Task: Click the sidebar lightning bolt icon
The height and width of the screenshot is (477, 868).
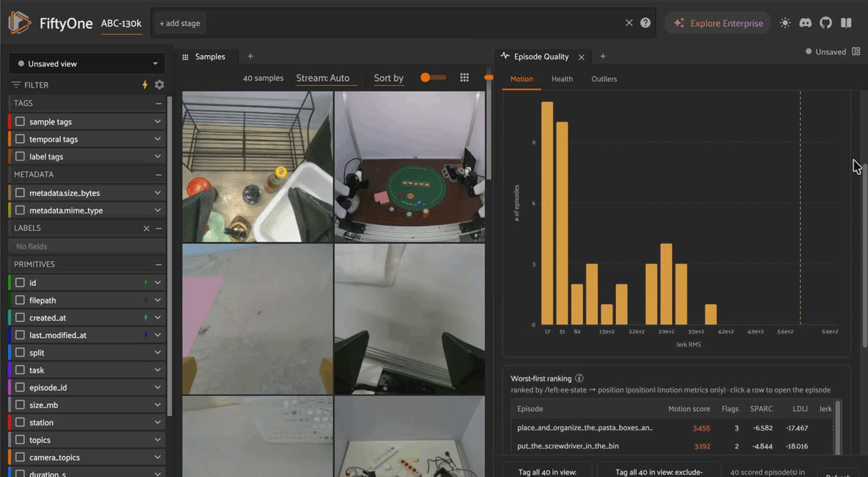Action: pyautogui.click(x=145, y=85)
